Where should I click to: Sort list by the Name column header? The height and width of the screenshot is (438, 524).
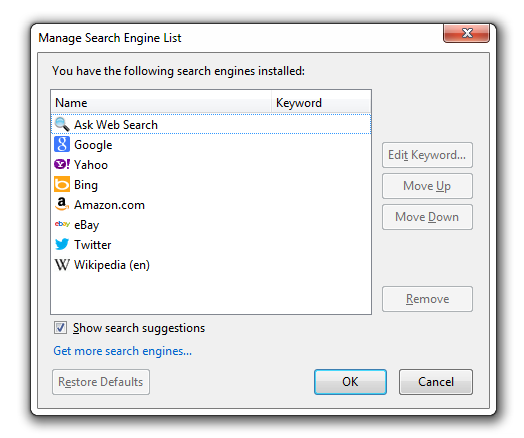pos(161,103)
